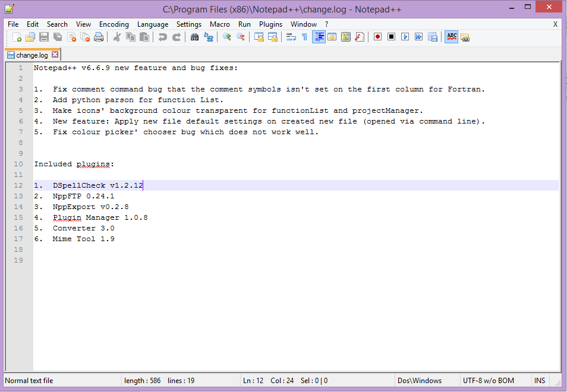Stop macro recording with the square icon
Screen dimensions: 567x392
pos(391,37)
